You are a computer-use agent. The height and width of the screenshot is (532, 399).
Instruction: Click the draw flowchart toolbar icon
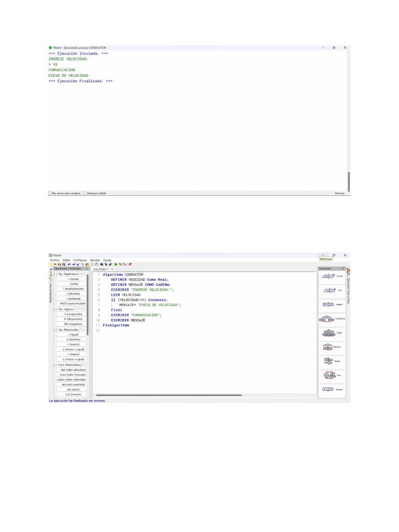(125, 264)
